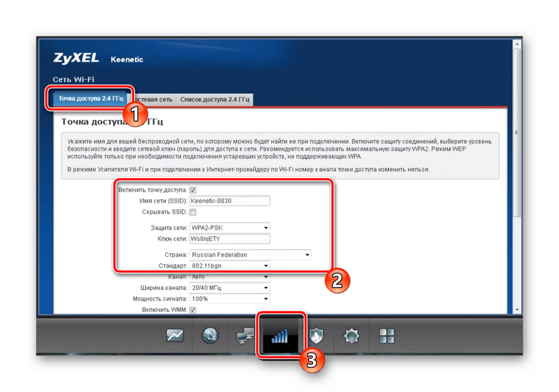Viewport: 559px width, 392px height.
Task: Open 'Защита сети' WPA2-PSK dropdown
Action: tap(230, 228)
